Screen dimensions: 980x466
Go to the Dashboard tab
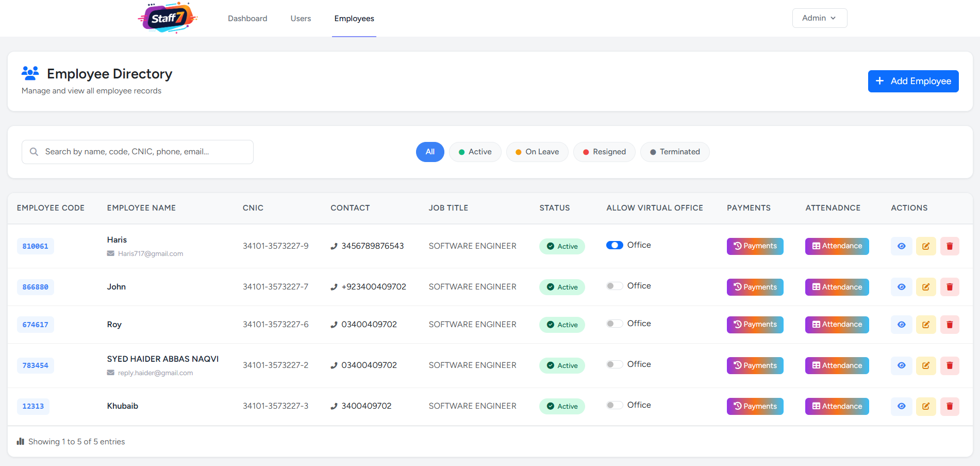point(247,19)
